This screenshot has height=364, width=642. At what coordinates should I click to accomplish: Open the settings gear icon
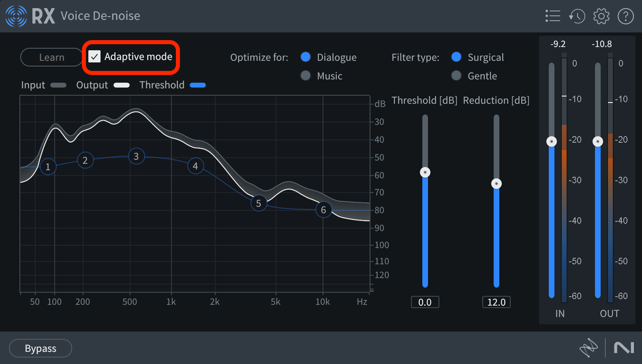(x=601, y=16)
